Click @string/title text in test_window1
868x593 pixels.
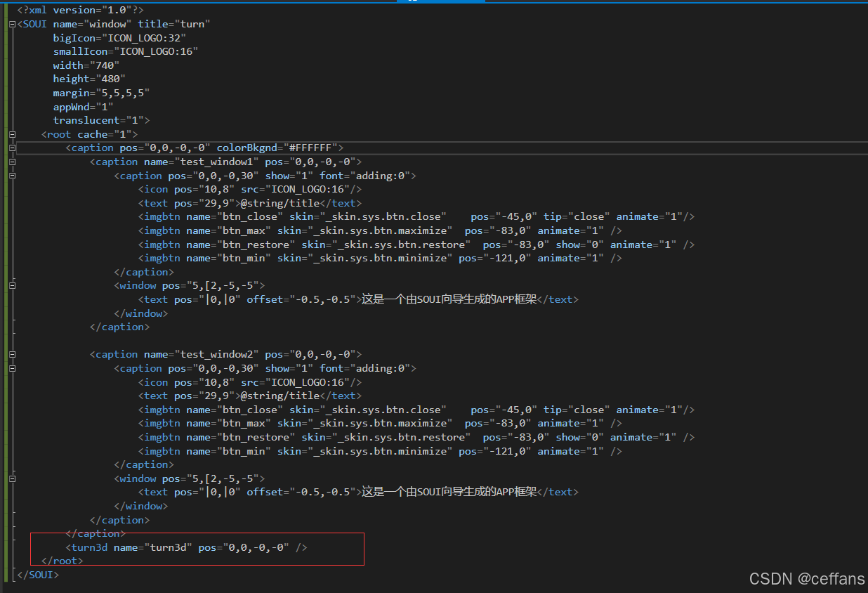280,203
